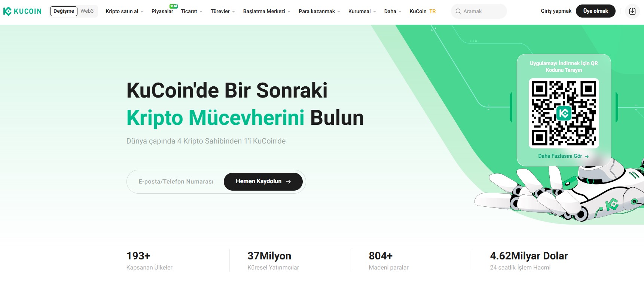Viewport: 644px width, 308px height.
Task: Open the Daha Fazlasını Gör link
Action: click(563, 156)
